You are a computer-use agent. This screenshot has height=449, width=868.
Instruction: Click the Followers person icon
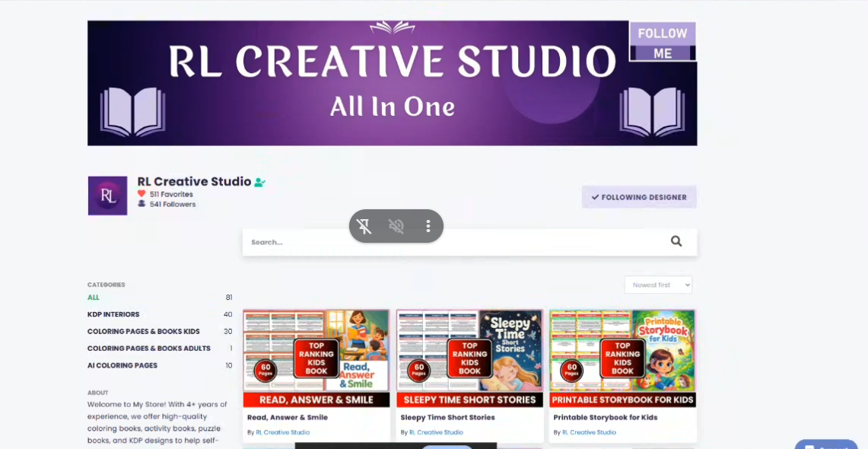point(141,204)
